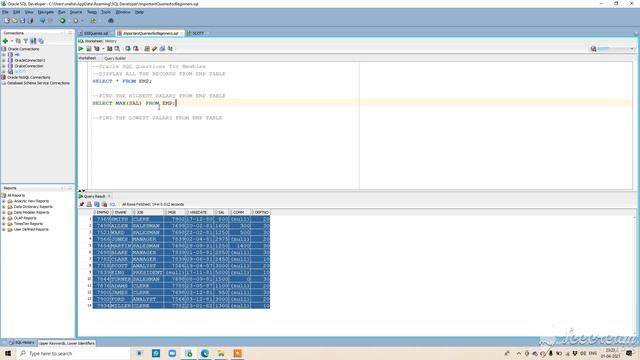Click the Clear eraser pencil icon
This screenshot has width=640, height=360.
click(x=155, y=49)
